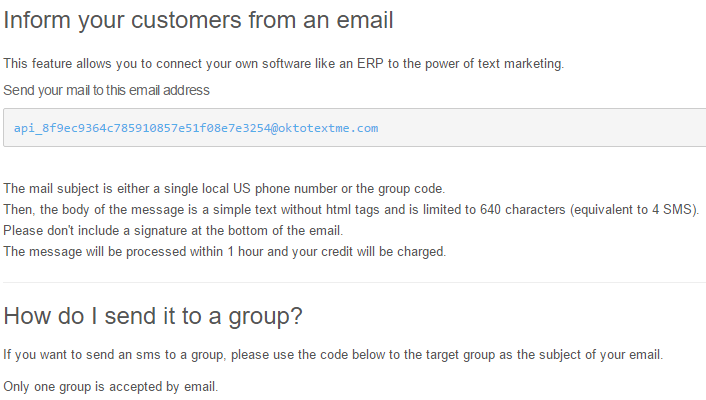Click the words "group code" in subject sentence
Screen dimensions: 706x400
(407, 188)
